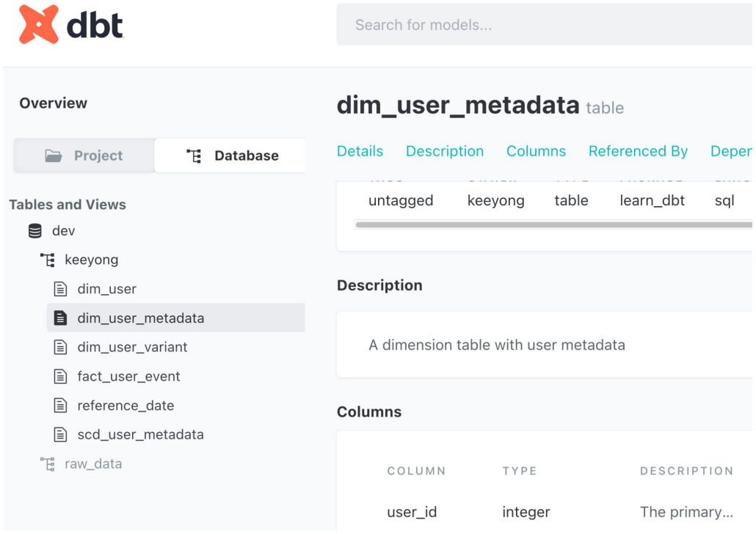
Task: Switch to Project view toggle
Action: [84, 156]
